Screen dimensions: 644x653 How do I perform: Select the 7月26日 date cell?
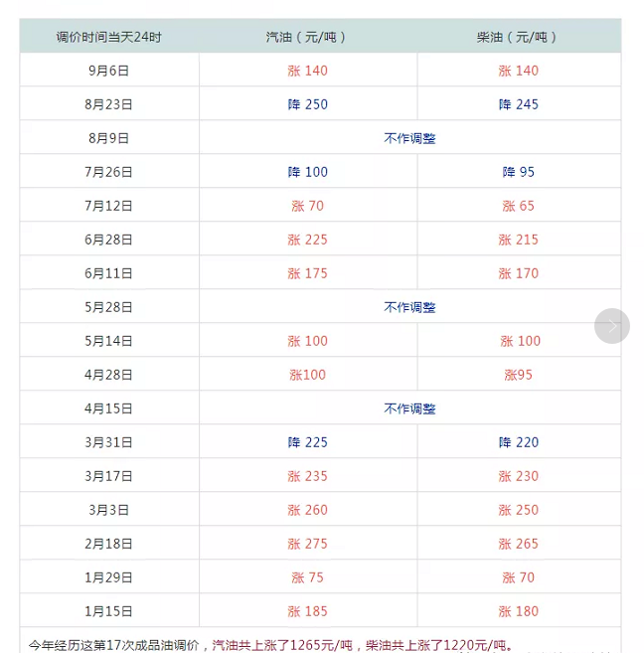pyautogui.click(x=109, y=172)
